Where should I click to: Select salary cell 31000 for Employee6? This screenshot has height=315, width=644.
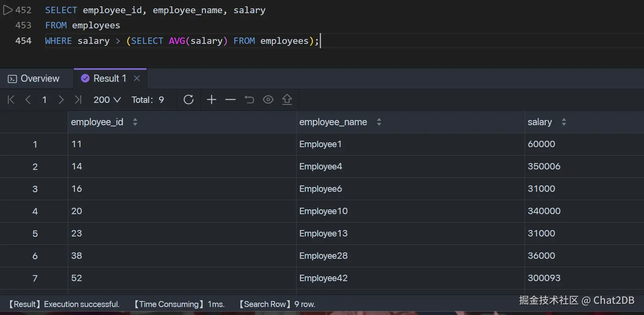click(x=585, y=189)
